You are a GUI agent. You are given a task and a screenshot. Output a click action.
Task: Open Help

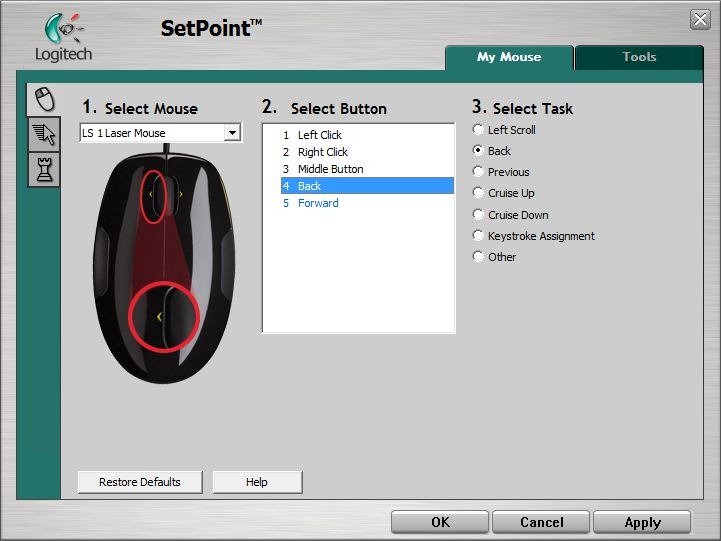pyautogui.click(x=257, y=482)
